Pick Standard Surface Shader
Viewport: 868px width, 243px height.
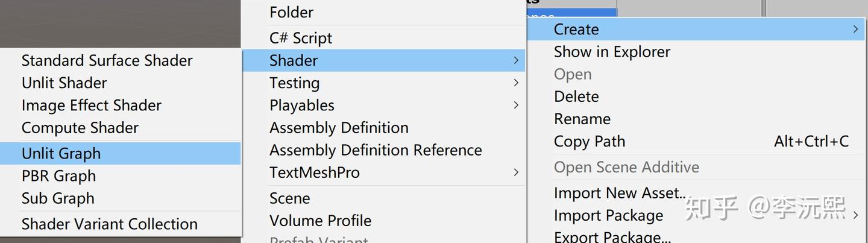107,60
